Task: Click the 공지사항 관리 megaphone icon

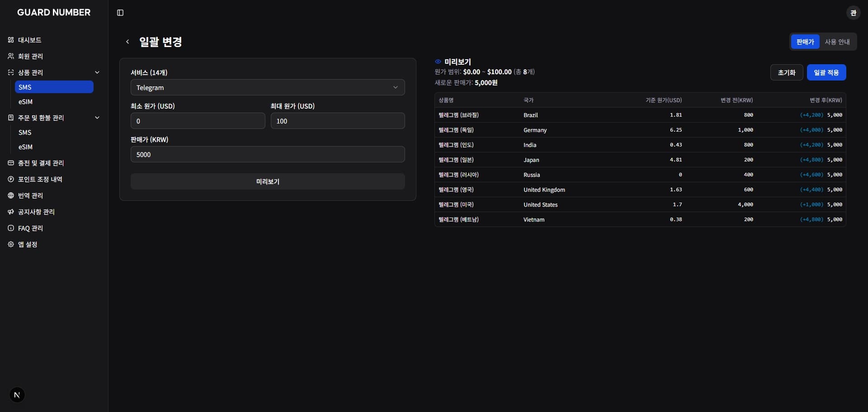Action: [x=11, y=212]
